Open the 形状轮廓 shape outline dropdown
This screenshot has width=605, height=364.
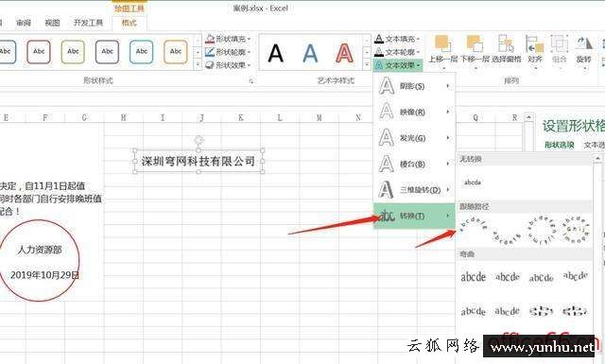click(228, 52)
